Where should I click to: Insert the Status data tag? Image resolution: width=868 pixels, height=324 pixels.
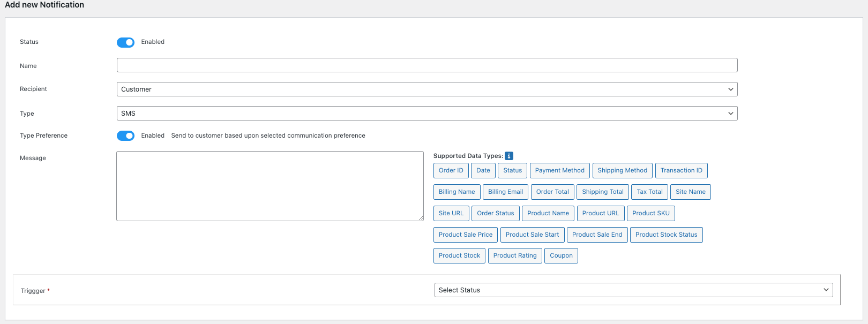click(x=513, y=170)
